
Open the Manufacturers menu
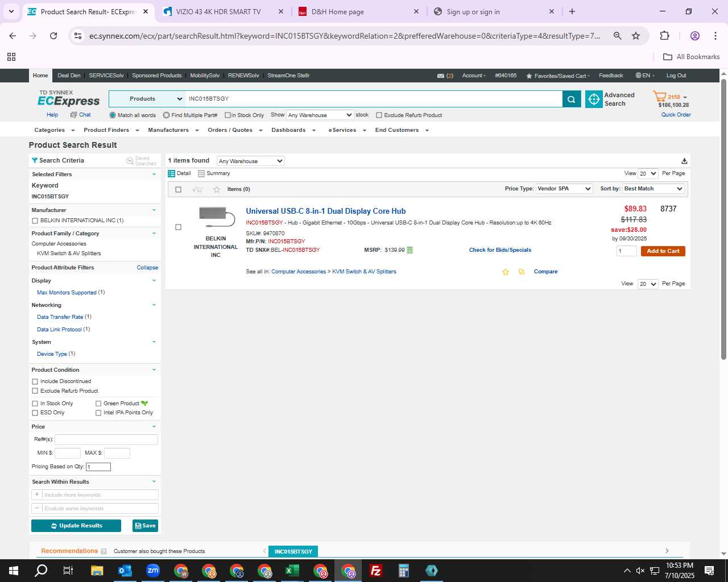click(x=173, y=130)
